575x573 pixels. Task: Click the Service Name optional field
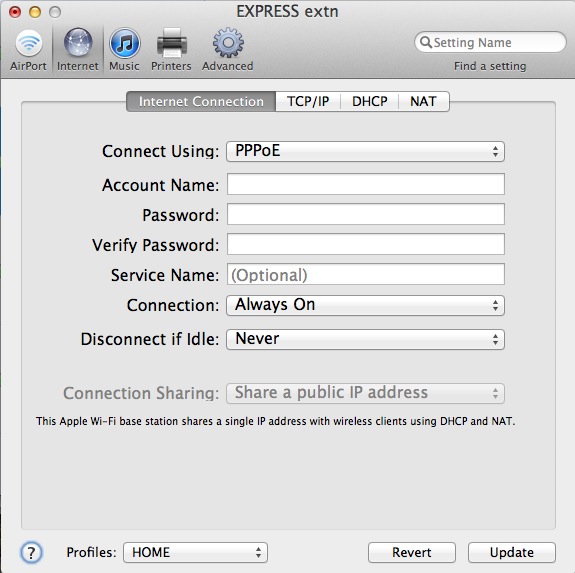tap(366, 274)
